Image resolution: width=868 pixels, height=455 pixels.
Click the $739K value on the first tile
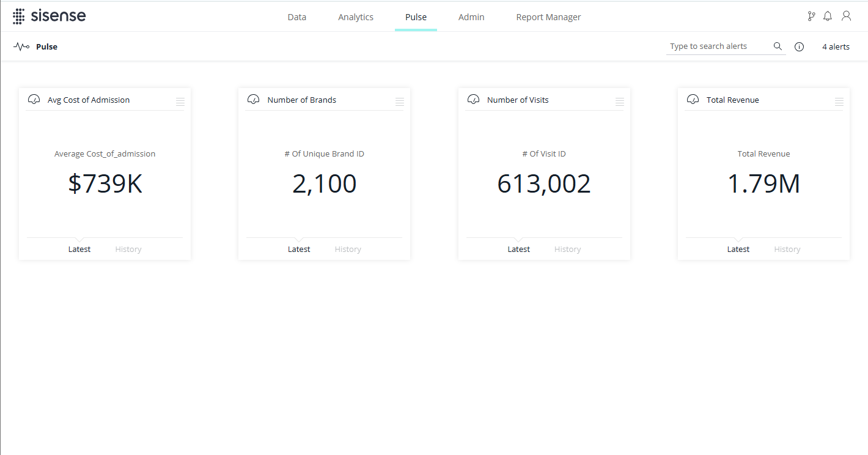click(x=105, y=184)
